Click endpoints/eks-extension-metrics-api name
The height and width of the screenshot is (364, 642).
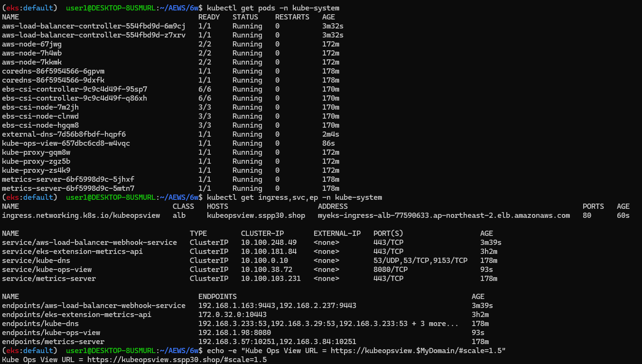click(77, 315)
